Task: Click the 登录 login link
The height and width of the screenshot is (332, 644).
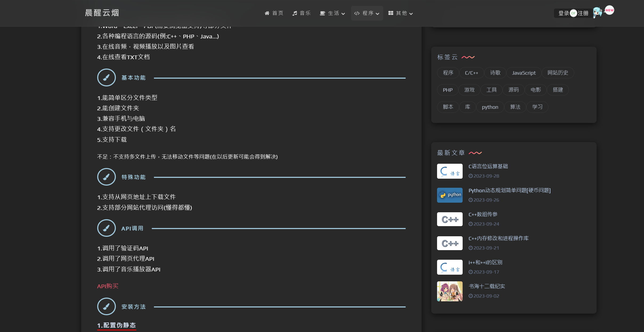Action: (x=564, y=13)
